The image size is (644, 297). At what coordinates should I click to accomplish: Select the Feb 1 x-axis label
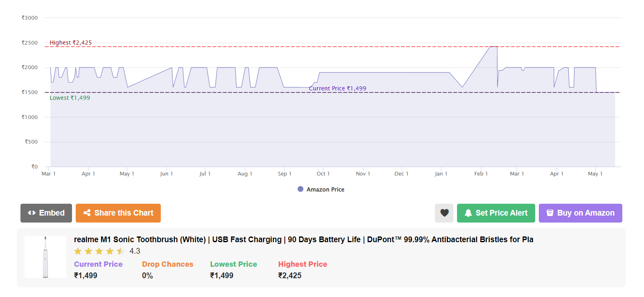[481, 174]
